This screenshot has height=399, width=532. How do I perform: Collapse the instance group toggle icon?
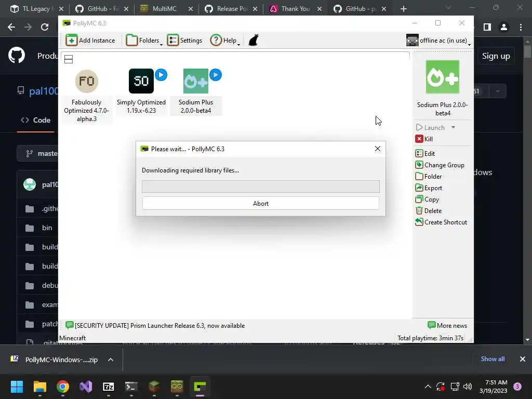point(69,59)
